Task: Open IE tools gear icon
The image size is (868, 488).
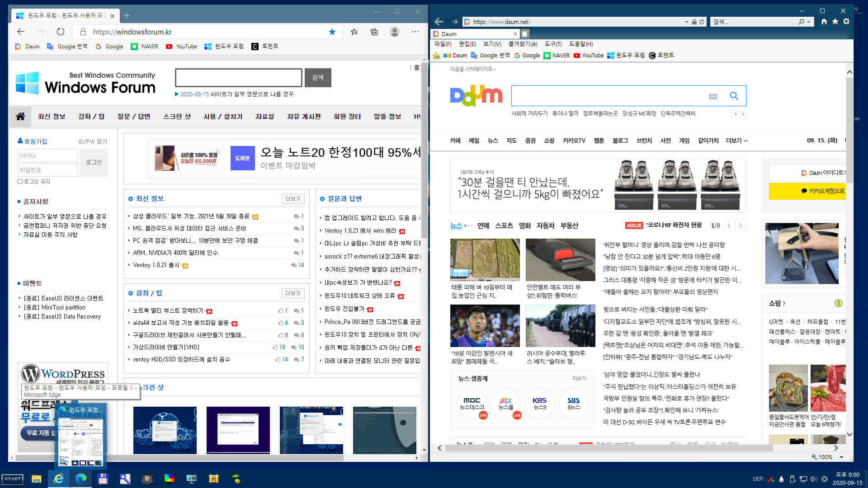Action: click(846, 22)
